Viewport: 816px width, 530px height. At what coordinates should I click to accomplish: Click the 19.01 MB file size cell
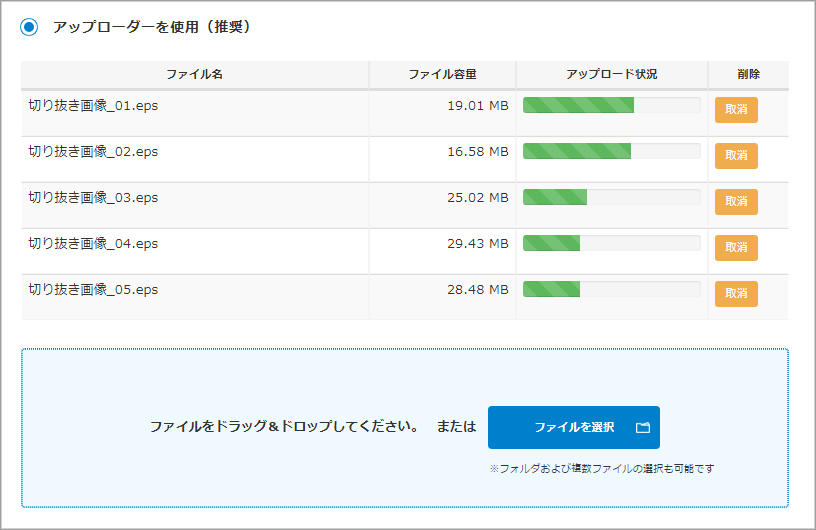(477, 106)
